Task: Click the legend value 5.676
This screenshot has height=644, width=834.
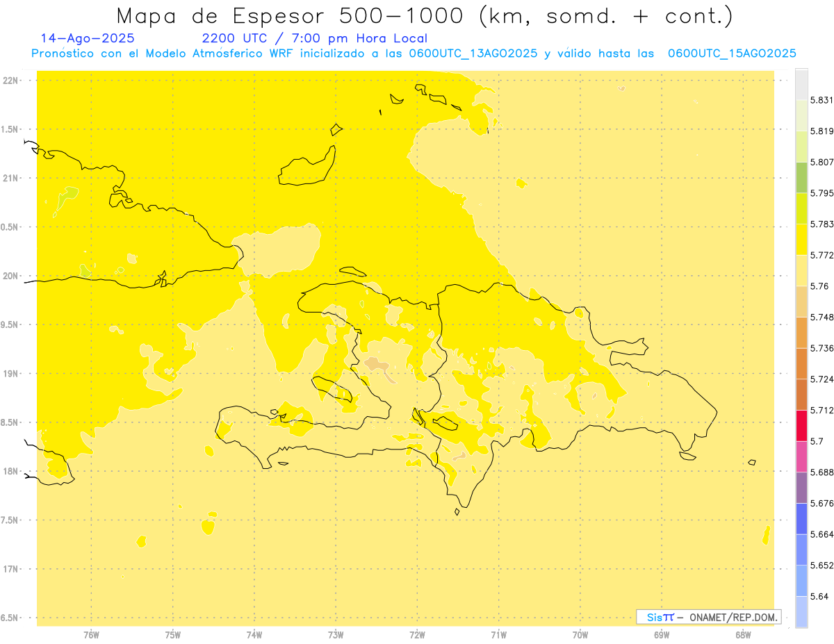Action: [821, 504]
